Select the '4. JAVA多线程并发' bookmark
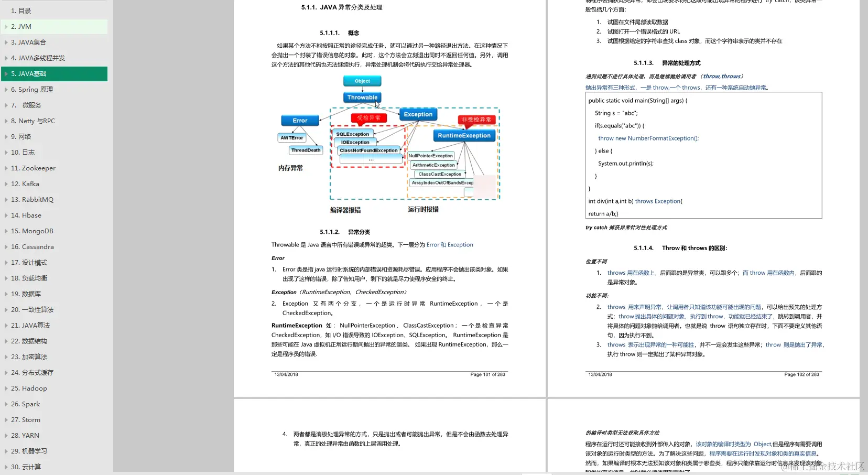 click(38, 58)
